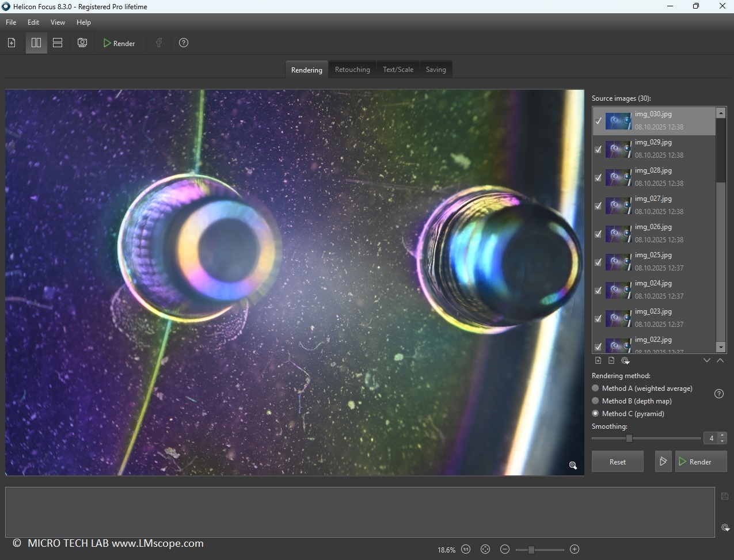This screenshot has width=734, height=560.
Task: Switch to stacked horizontal split view layout
Action: pos(58,43)
